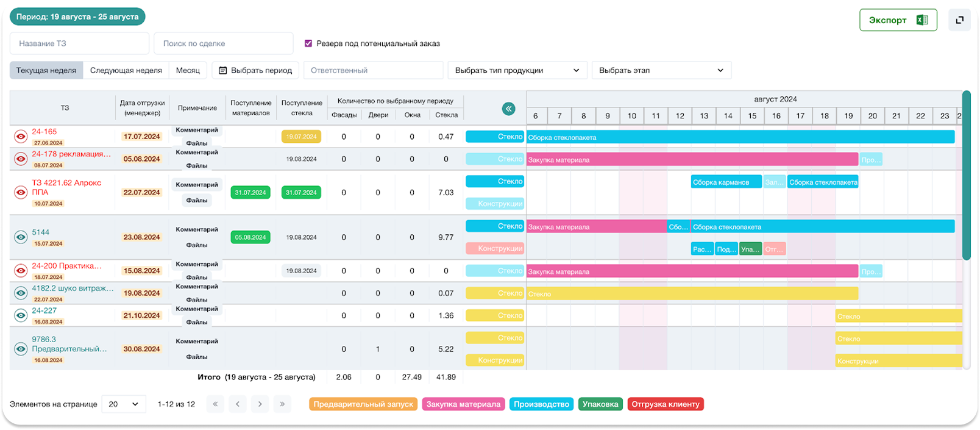Switch to Следующая неделя tab

pyautogui.click(x=126, y=71)
